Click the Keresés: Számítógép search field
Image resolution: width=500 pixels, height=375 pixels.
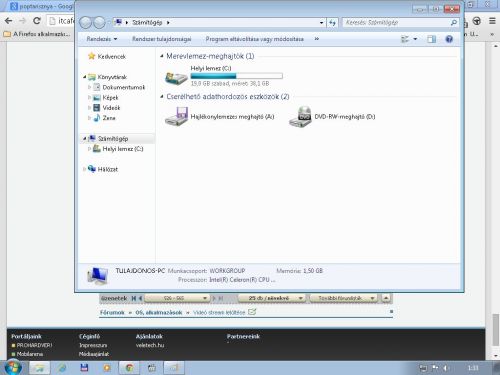(x=396, y=23)
